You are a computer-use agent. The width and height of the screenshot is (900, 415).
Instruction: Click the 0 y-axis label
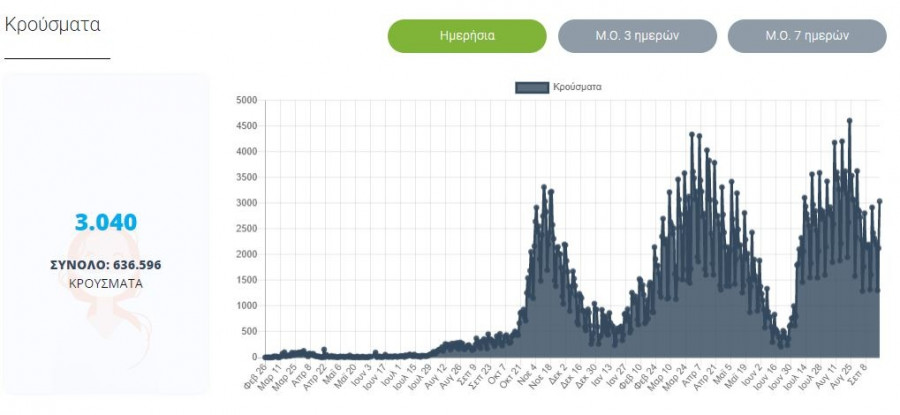(x=254, y=357)
